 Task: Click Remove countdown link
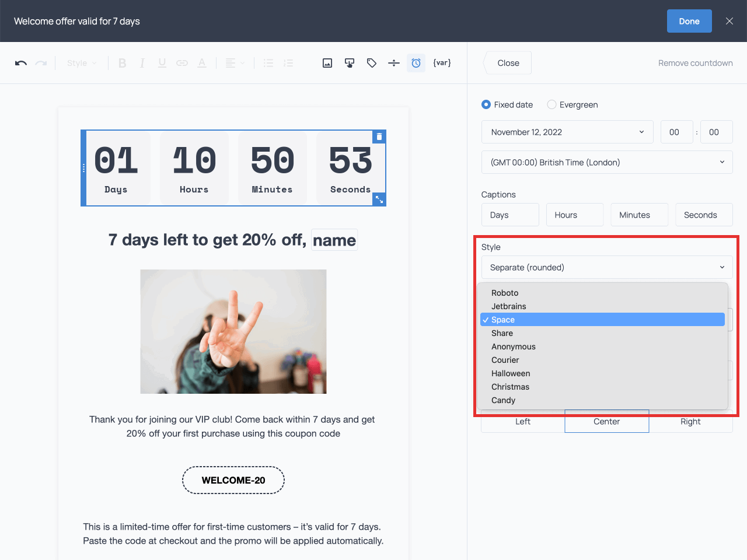click(696, 63)
